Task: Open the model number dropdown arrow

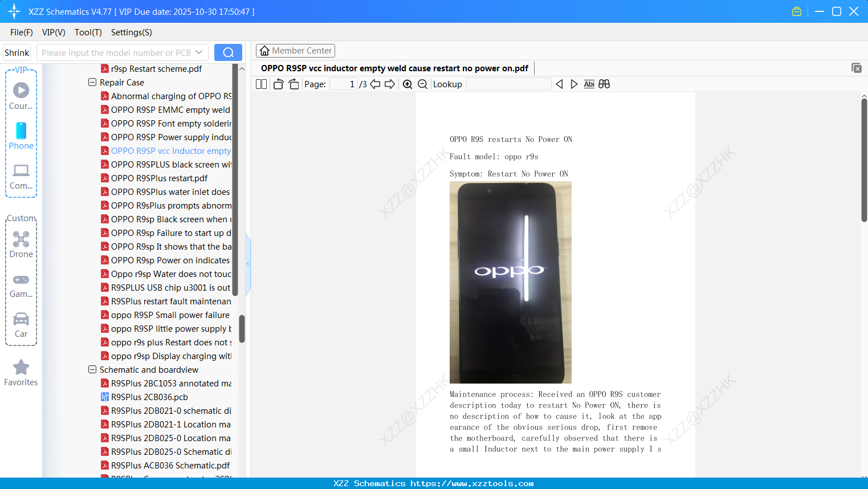Action: [199, 52]
